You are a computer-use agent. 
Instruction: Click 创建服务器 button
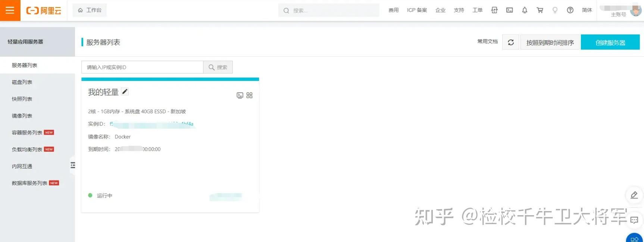point(610,43)
